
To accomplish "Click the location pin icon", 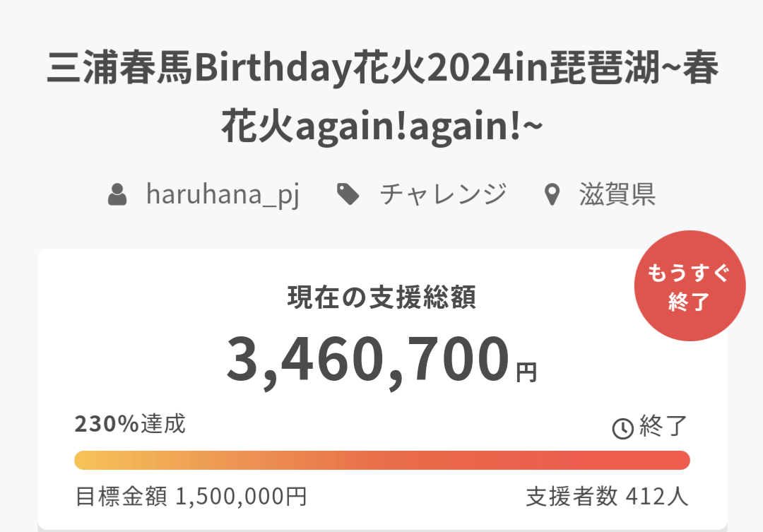I will click(552, 194).
